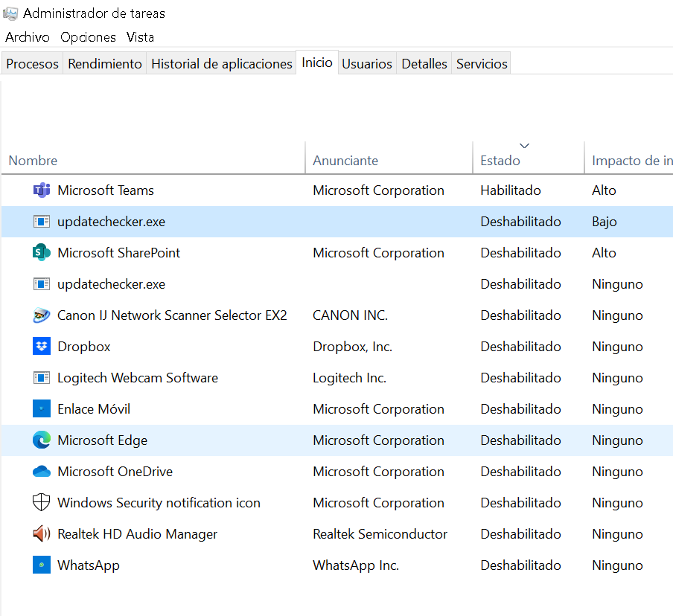Click the Task Manager title bar icon

[x=10, y=13]
